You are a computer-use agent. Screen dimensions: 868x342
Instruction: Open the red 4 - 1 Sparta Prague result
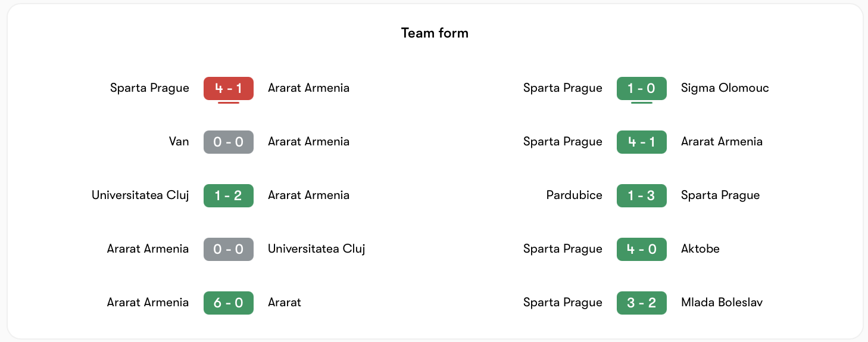coord(229,88)
